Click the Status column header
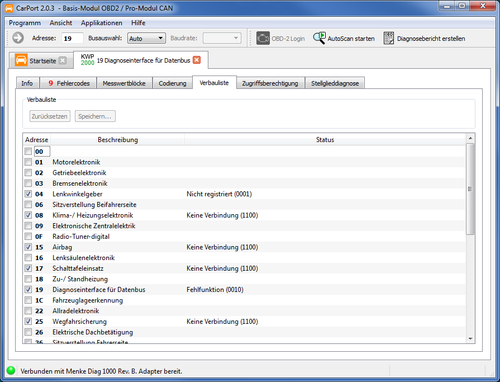Viewport: 500px width, 382px height. pyautogui.click(x=325, y=140)
